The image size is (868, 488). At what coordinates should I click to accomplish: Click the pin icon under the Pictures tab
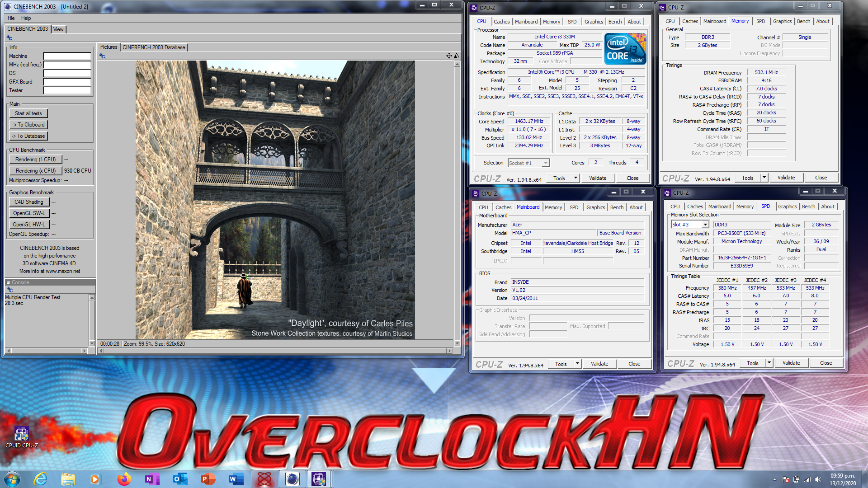tap(103, 56)
